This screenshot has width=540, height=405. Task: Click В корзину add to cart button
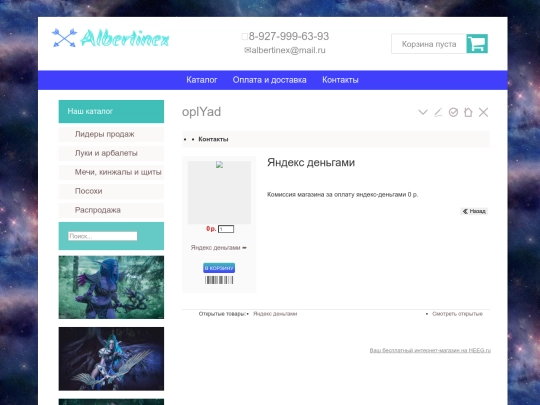coord(219,268)
